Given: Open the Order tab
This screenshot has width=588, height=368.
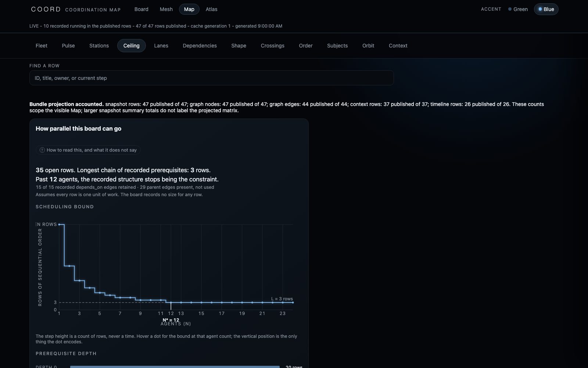Looking at the screenshot, I should [x=306, y=46].
